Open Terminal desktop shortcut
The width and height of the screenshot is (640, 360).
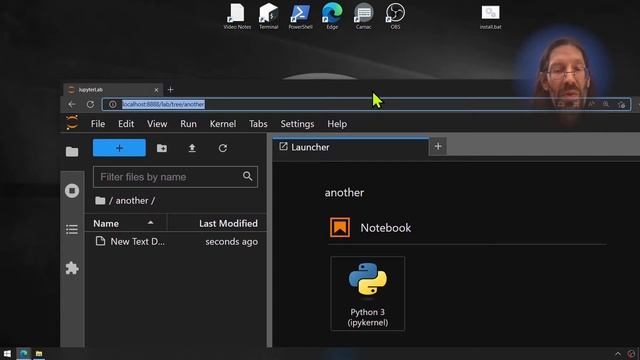click(269, 16)
